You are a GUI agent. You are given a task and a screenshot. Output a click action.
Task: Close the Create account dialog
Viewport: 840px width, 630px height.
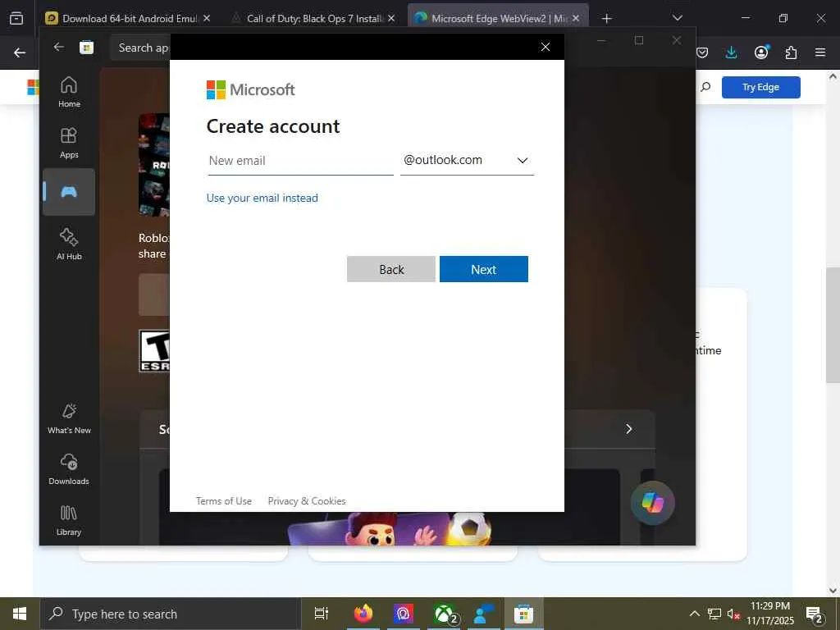click(x=546, y=47)
